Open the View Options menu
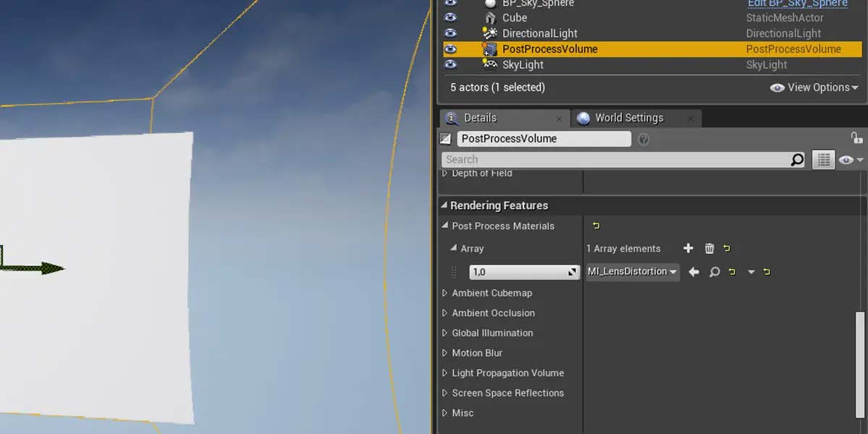This screenshot has height=434, width=868. (x=814, y=88)
